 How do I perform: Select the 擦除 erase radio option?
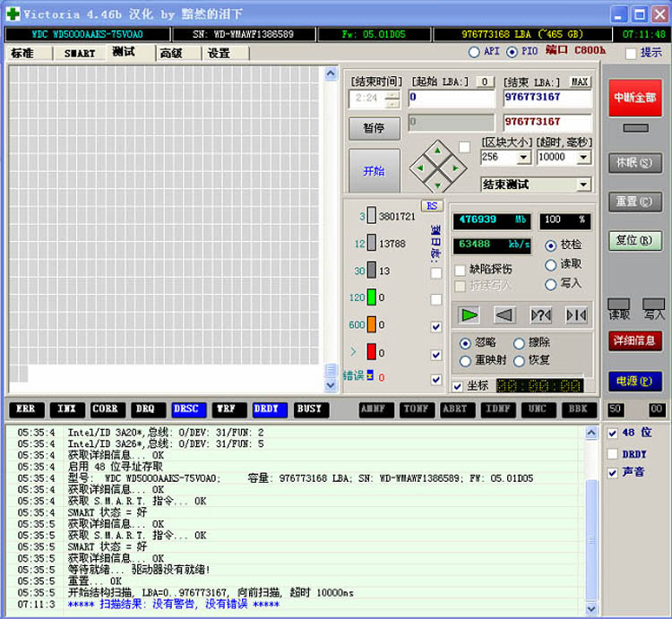coord(519,343)
